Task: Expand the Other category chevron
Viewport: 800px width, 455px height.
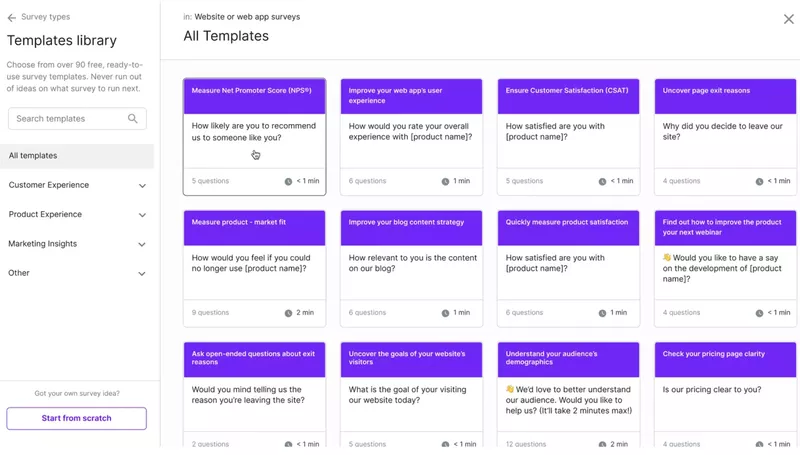Action: pos(142,273)
